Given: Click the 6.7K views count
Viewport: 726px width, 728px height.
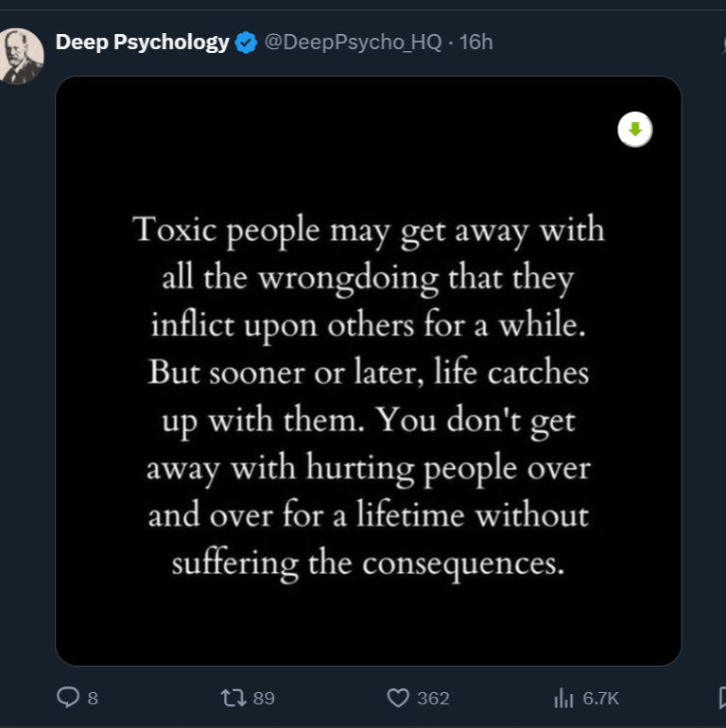Looking at the screenshot, I should pos(600,699).
